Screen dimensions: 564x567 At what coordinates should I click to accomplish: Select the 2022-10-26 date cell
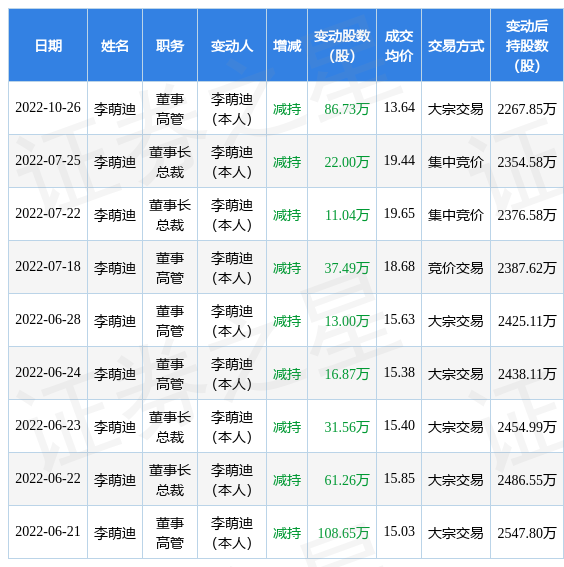click(x=48, y=108)
